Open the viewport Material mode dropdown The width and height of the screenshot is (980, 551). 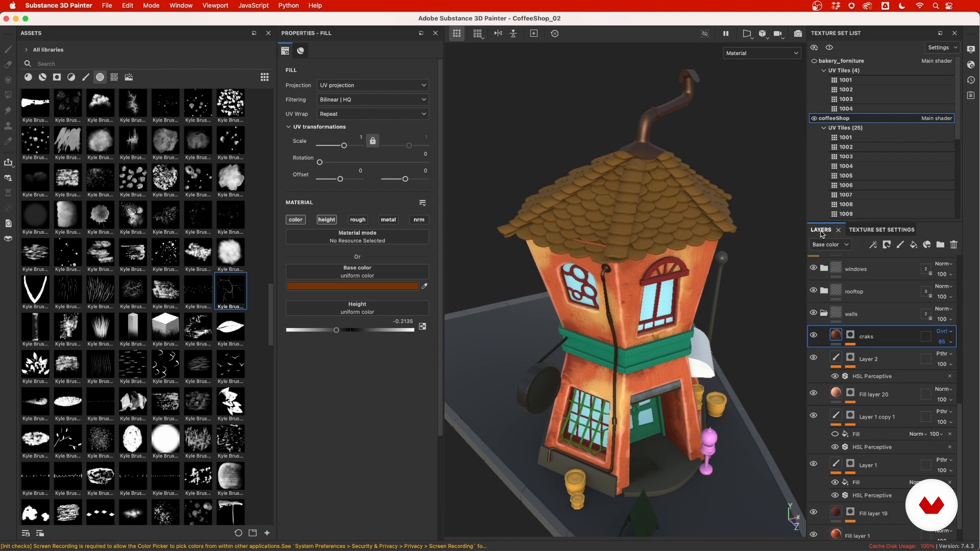[x=762, y=53]
